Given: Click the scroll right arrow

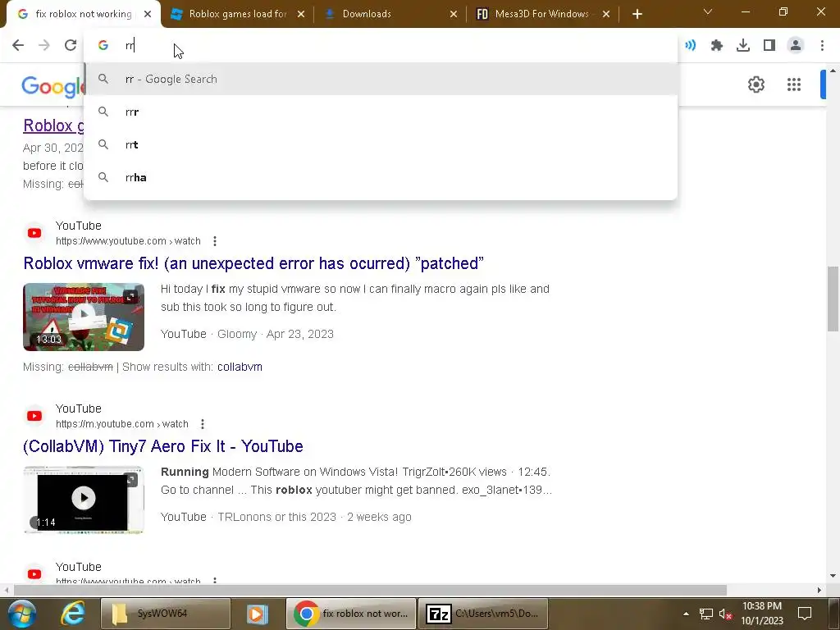Looking at the screenshot, I should tap(819, 590).
